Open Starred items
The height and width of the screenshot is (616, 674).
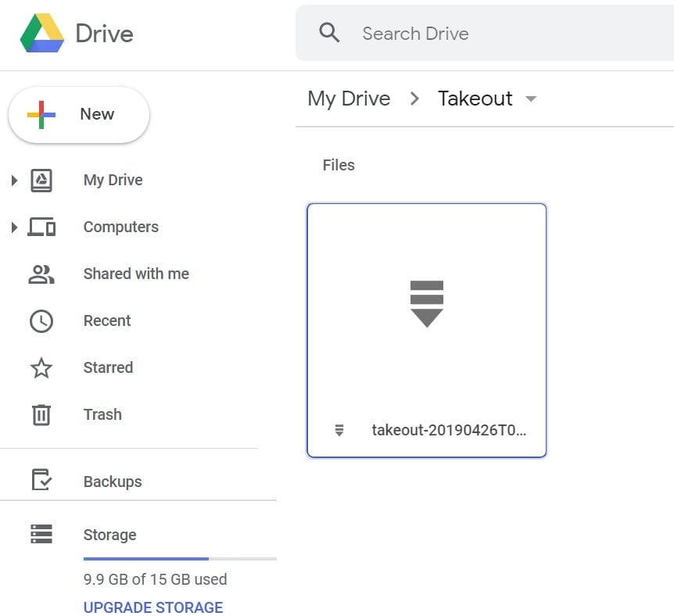click(x=109, y=367)
